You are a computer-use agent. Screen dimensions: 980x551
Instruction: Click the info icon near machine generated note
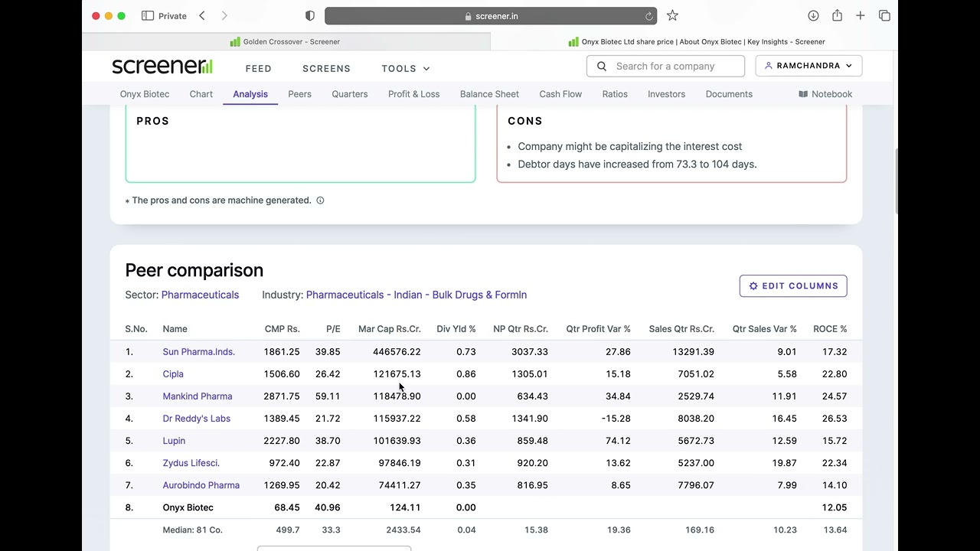click(320, 201)
